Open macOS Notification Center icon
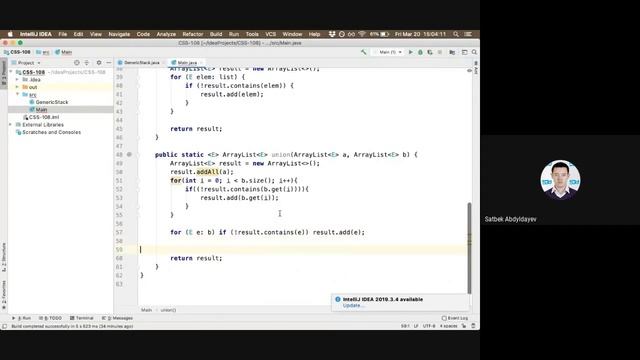640x360 pixels. pos(468,34)
